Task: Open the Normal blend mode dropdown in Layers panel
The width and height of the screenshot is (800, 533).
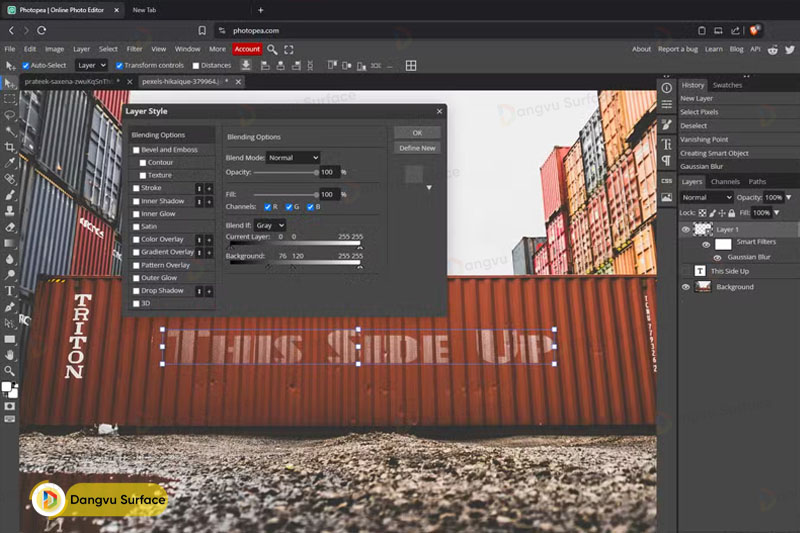Action: (706, 197)
